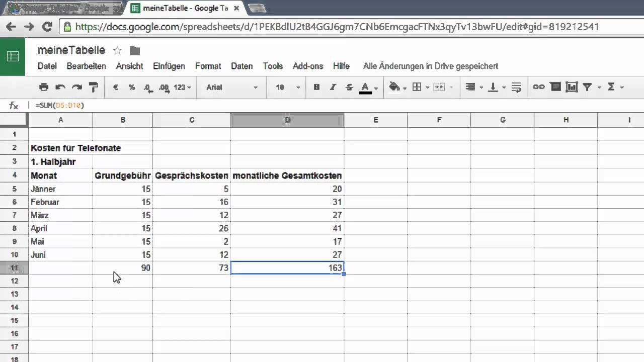This screenshot has height=362, width=644.
Task: Format cell as percent
Action: click(x=132, y=87)
